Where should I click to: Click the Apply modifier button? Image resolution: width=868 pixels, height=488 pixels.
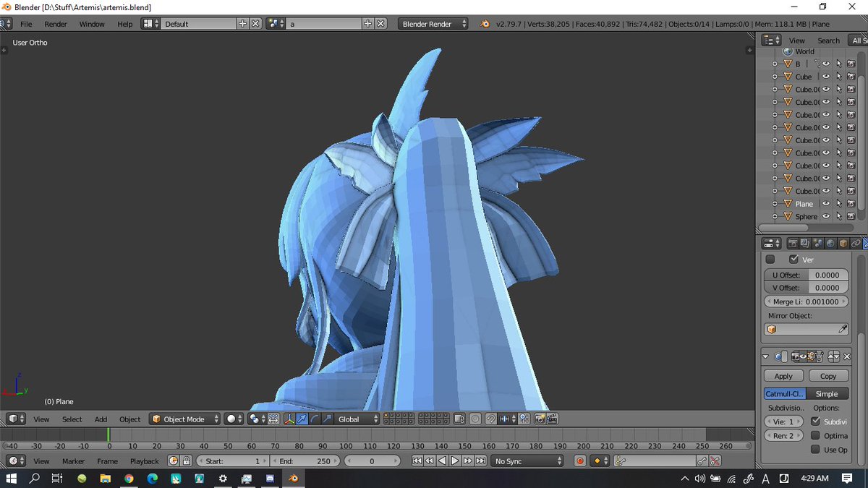(783, 376)
